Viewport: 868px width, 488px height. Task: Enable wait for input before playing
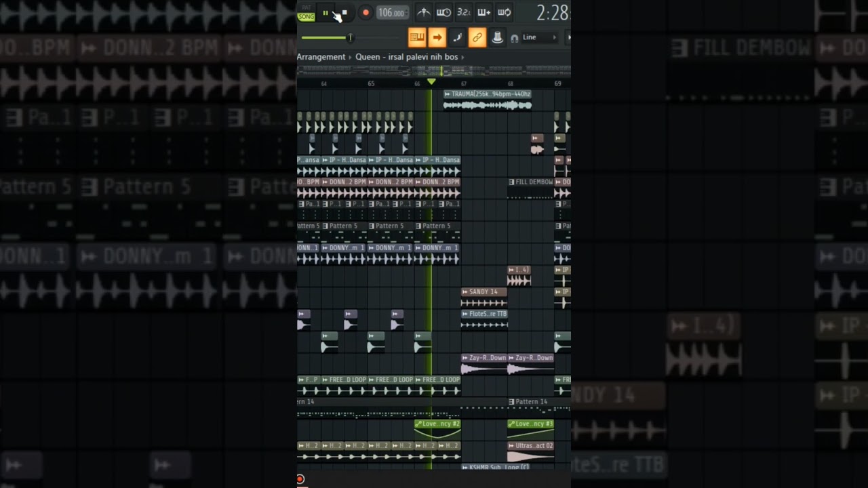[x=444, y=12]
